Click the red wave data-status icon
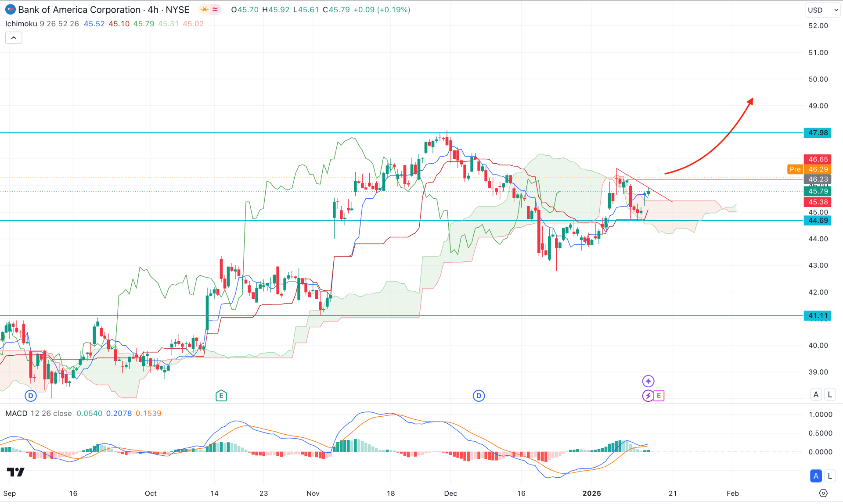 (215, 9)
